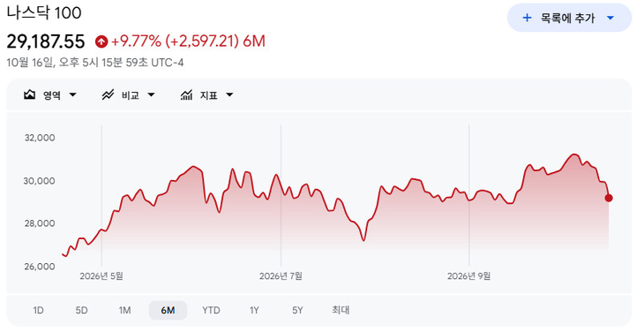This screenshot has height=332, width=644.
Task: Click the red up-arrow change icon
Action: 101,41
